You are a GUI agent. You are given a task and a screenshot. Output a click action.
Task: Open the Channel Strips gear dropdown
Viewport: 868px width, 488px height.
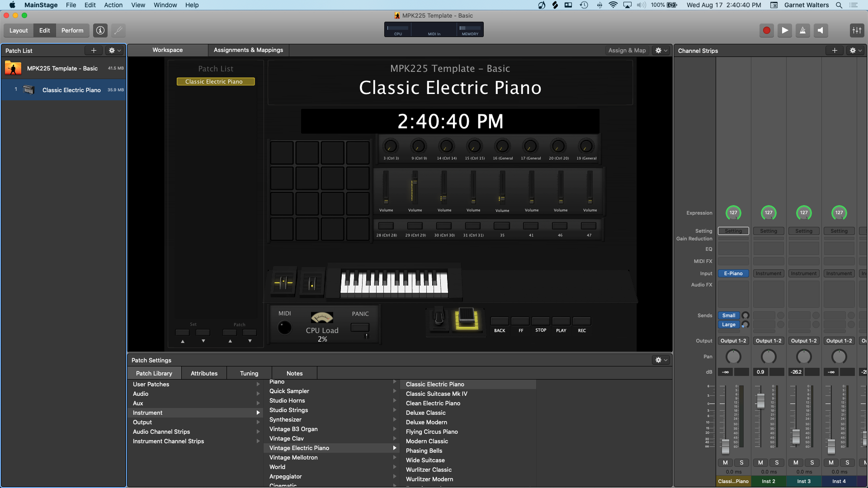point(856,51)
